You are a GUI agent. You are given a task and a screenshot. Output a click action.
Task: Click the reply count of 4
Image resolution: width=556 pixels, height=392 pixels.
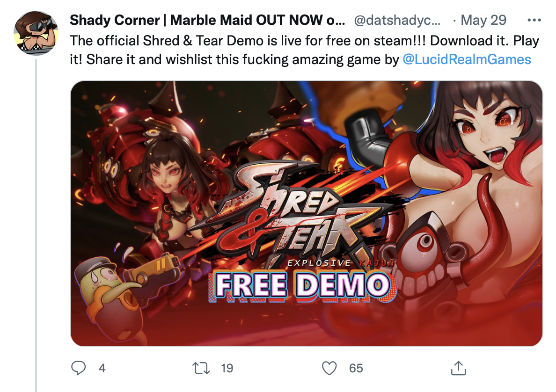pyautogui.click(x=102, y=368)
